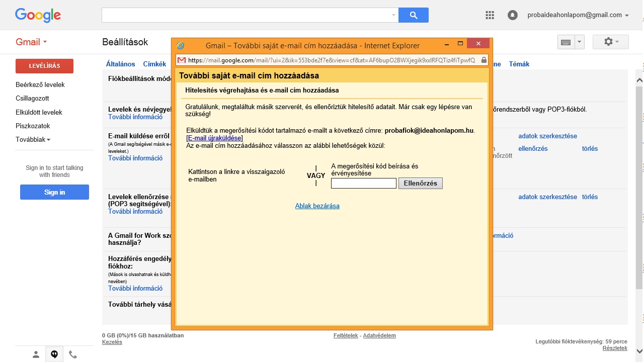Click the storage usage text 0 GB (0%)/15 GB
Screen dimensions: 644x362
click(x=143, y=335)
